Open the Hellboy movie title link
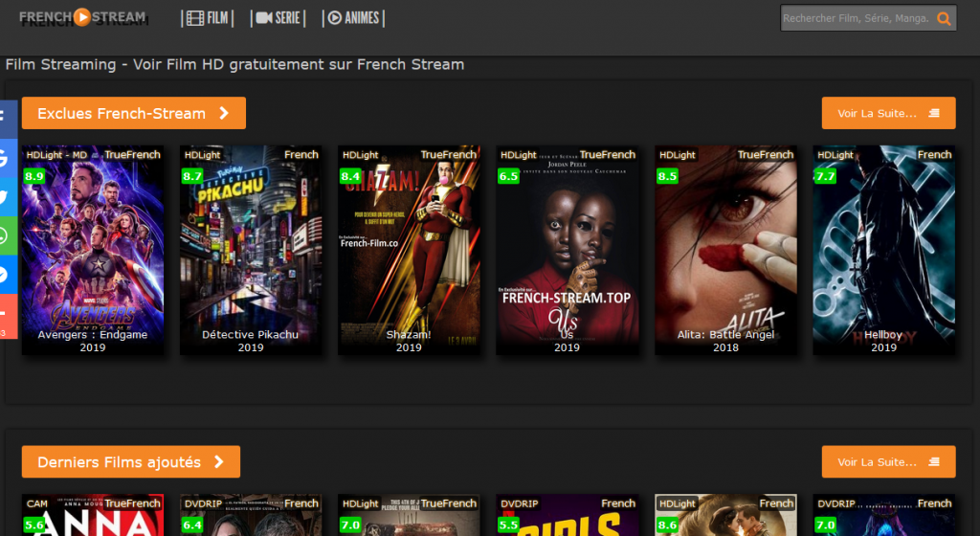Screen dimensions: 980x536 pyautogui.click(x=883, y=335)
